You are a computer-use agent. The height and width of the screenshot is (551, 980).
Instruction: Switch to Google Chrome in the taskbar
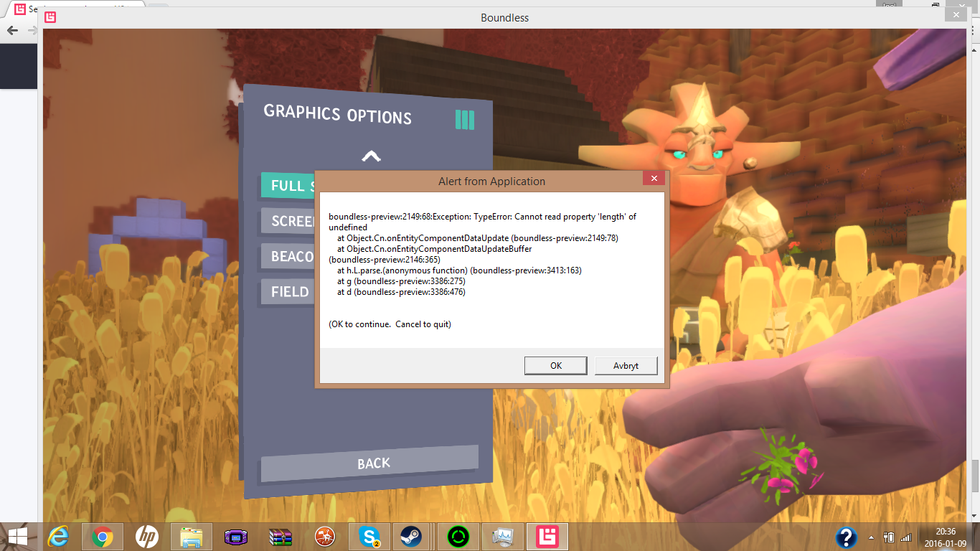point(103,537)
